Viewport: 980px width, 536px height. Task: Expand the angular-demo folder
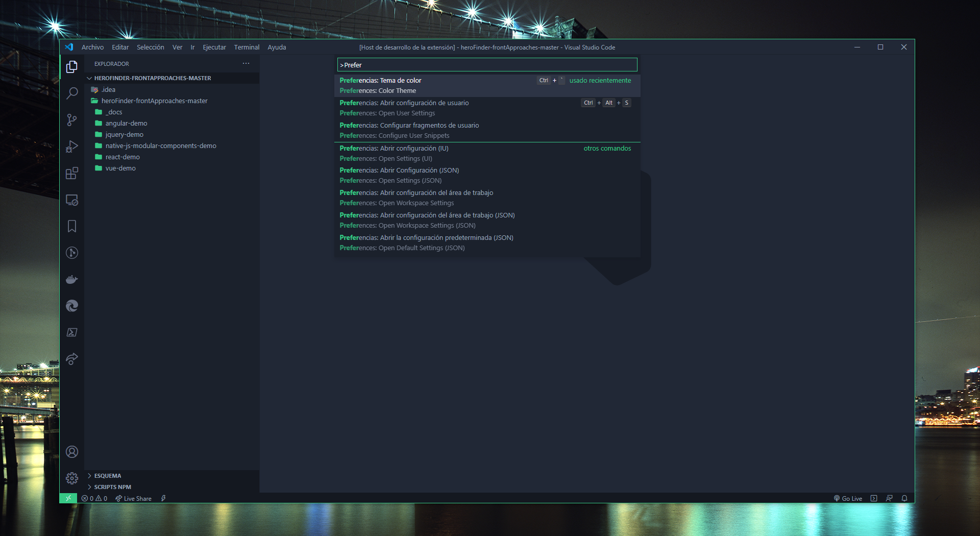pos(172,123)
